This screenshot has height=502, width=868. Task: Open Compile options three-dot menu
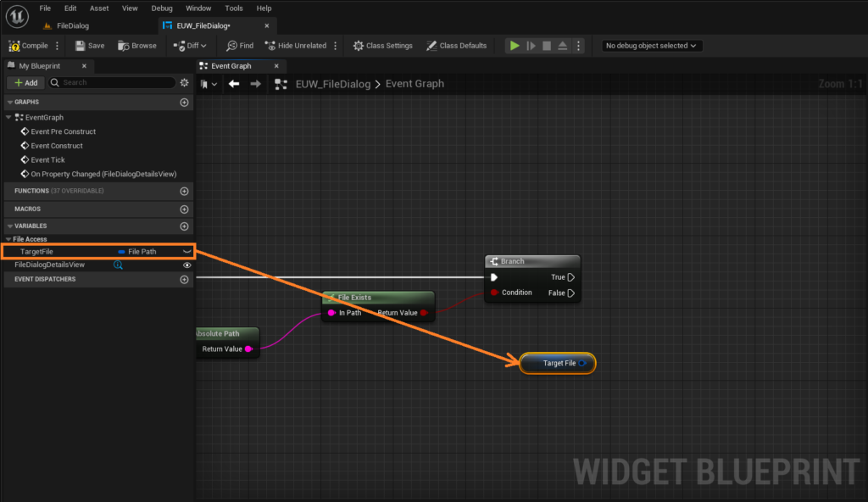click(x=58, y=46)
